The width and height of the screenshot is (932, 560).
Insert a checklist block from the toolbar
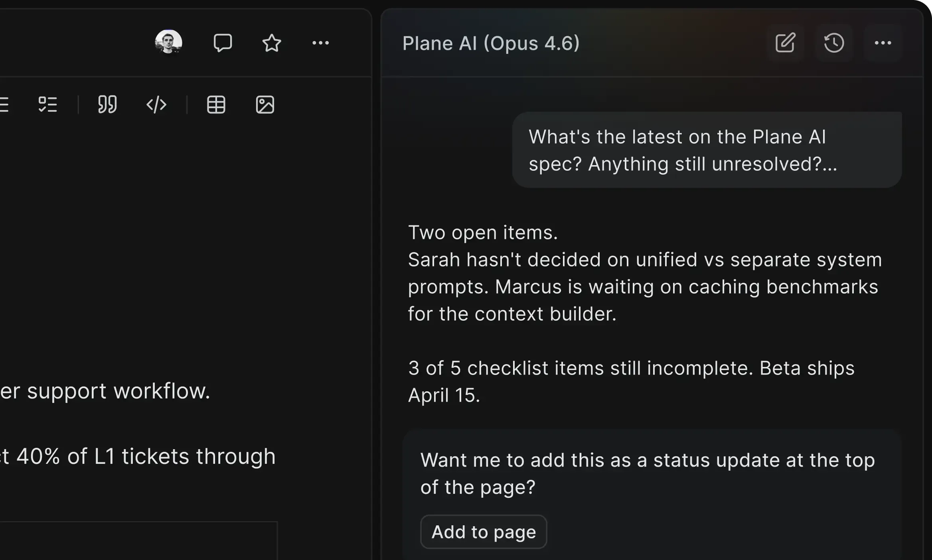(x=48, y=105)
